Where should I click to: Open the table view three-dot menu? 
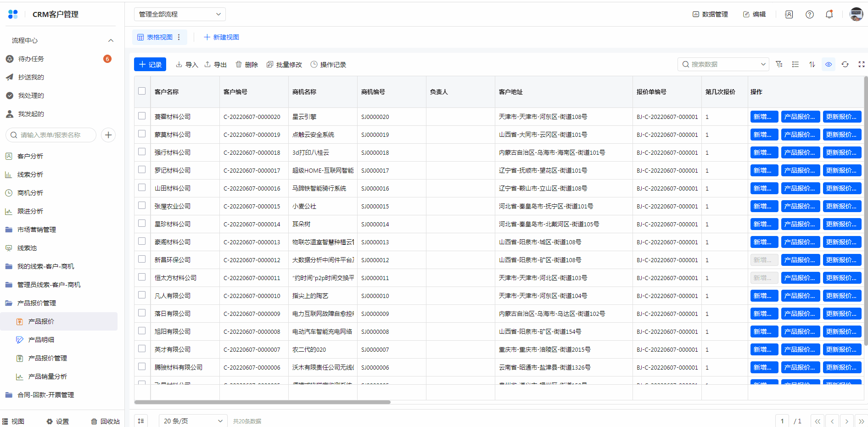click(x=179, y=37)
